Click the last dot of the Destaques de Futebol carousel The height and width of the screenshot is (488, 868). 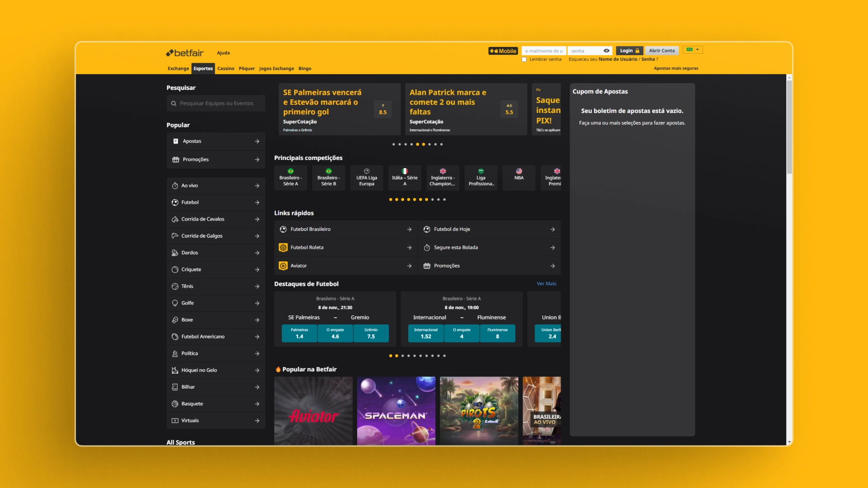[x=444, y=356]
